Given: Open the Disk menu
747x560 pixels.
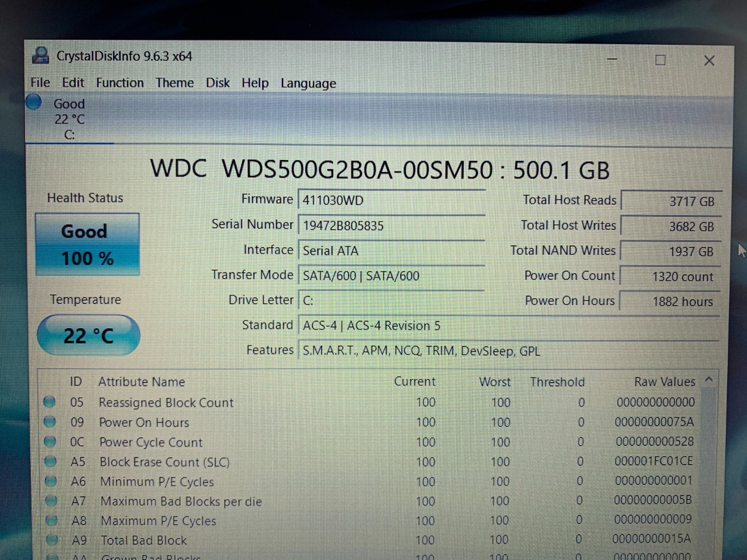Looking at the screenshot, I should pos(218,83).
